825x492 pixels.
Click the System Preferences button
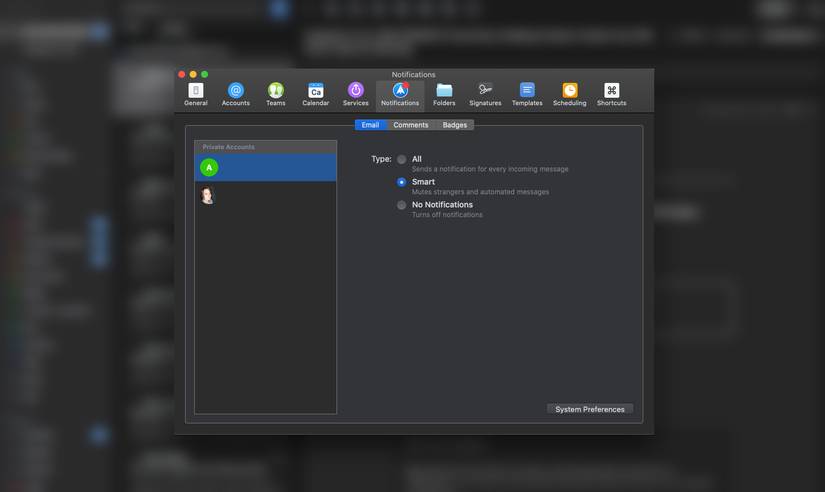pyautogui.click(x=590, y=409)
